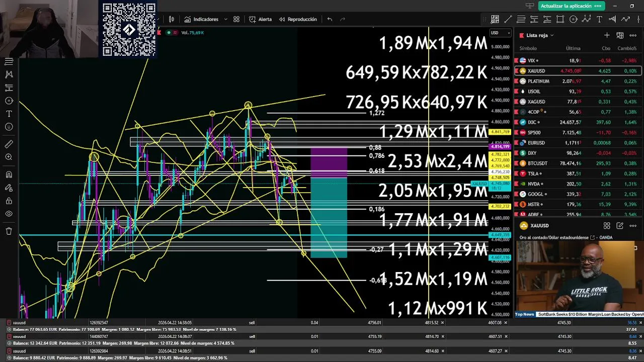Open symbol details grid view icon
Image resolution: width=644 pixels, height=362 pixels.
(x=607, y=226)
